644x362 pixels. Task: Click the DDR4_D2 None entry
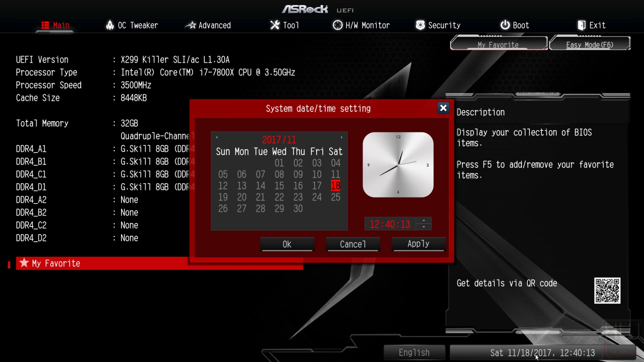click(x=129, y=238)
